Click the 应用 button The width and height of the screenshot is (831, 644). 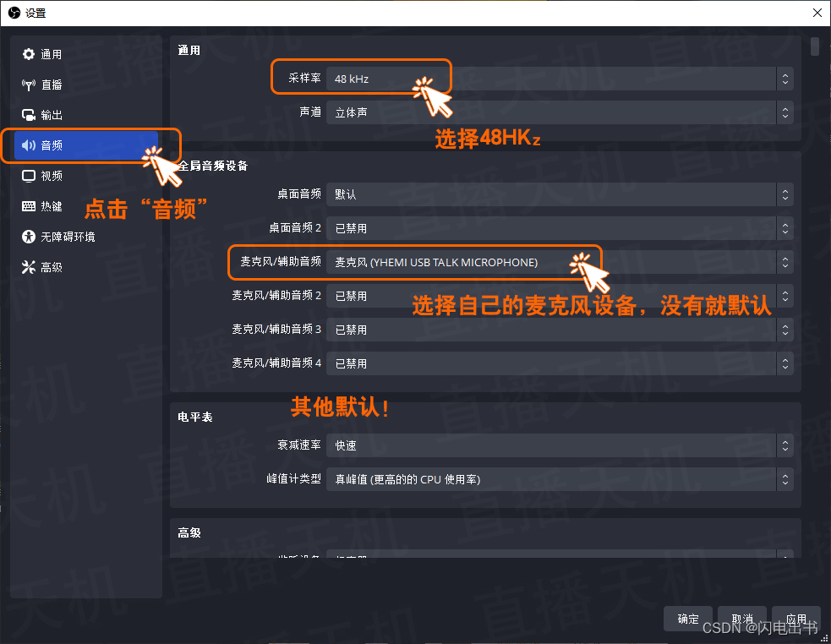point(796,619)
